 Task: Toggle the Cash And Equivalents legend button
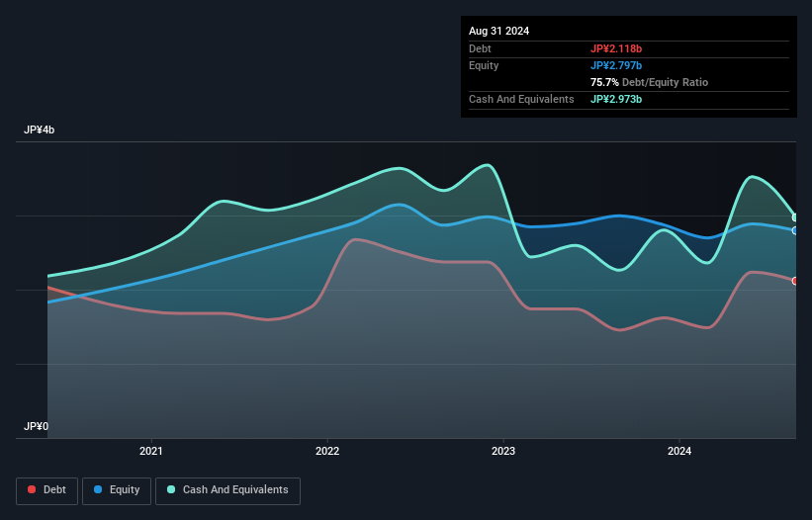[227, 490]
